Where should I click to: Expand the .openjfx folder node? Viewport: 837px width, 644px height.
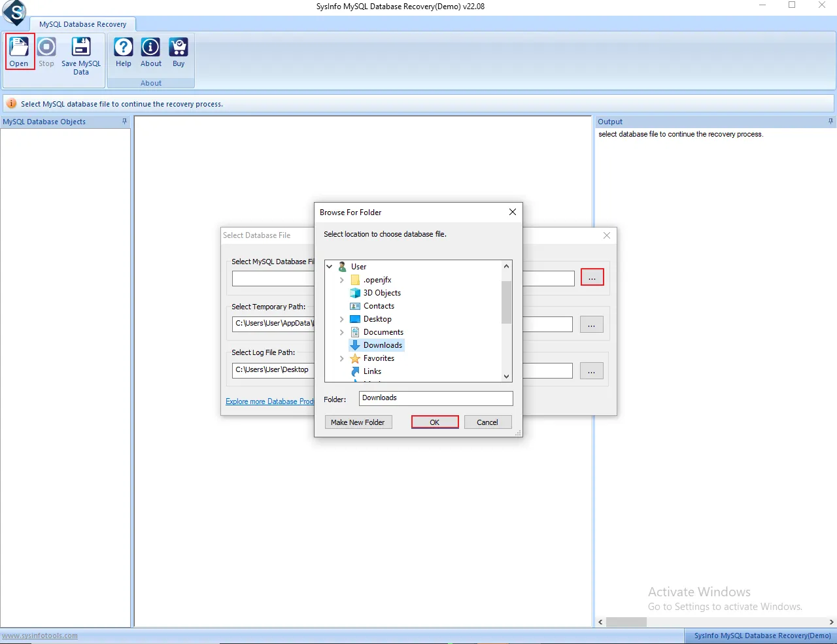click(341, 280)
